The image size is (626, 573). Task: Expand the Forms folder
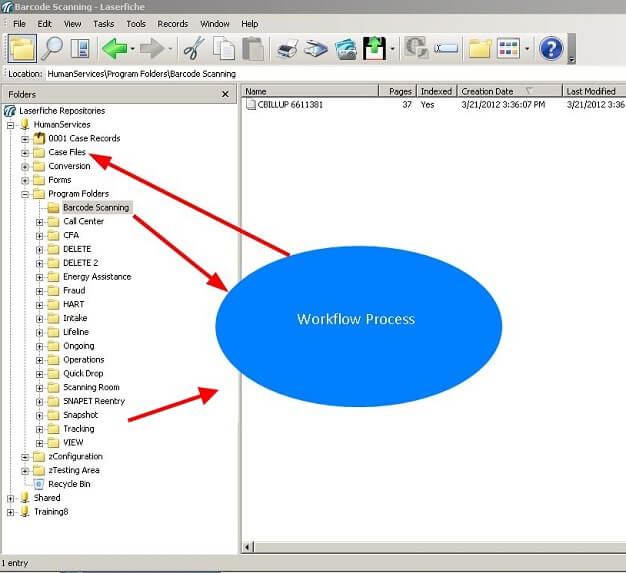pos(25,181)
